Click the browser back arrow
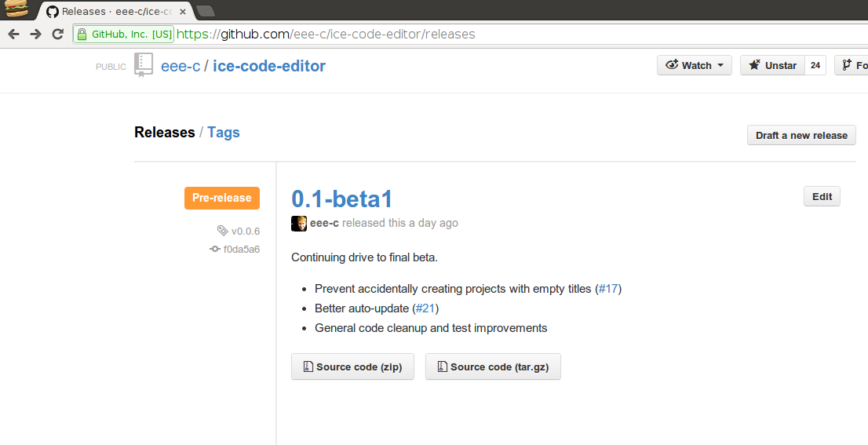Image resolution: width=868 pixels, height=445 pixels. coord(14,35)
